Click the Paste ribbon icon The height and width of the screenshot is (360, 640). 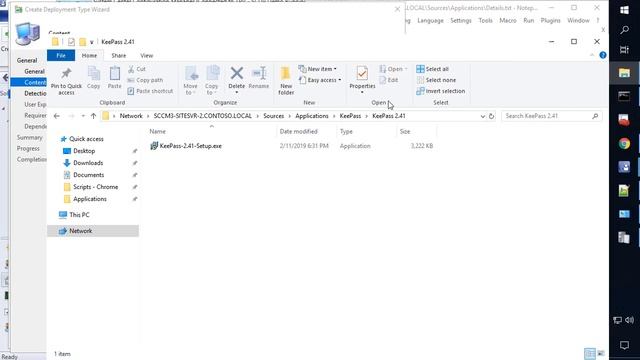(x=115, y=73)
